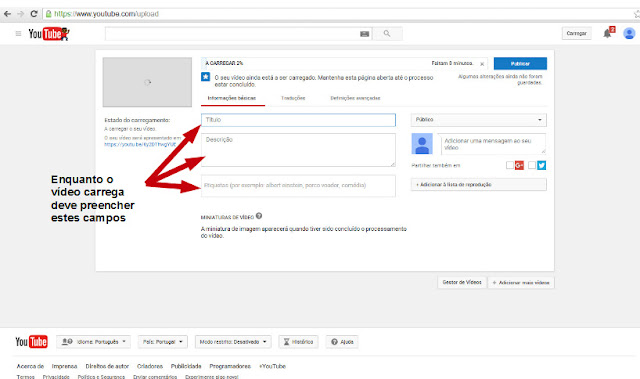The image size is (640, 379).
Task: Click the footer YouTube logo
Action: pos(31,341)
